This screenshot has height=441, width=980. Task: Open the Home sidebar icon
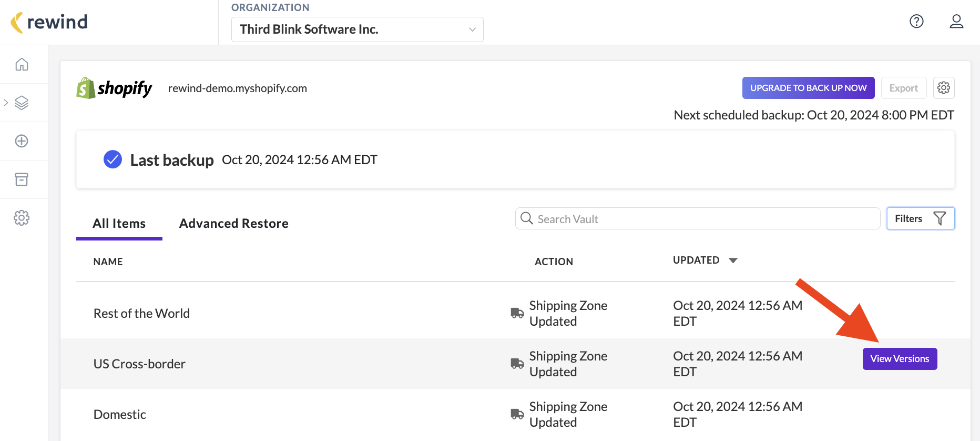(x=22, y=64)
